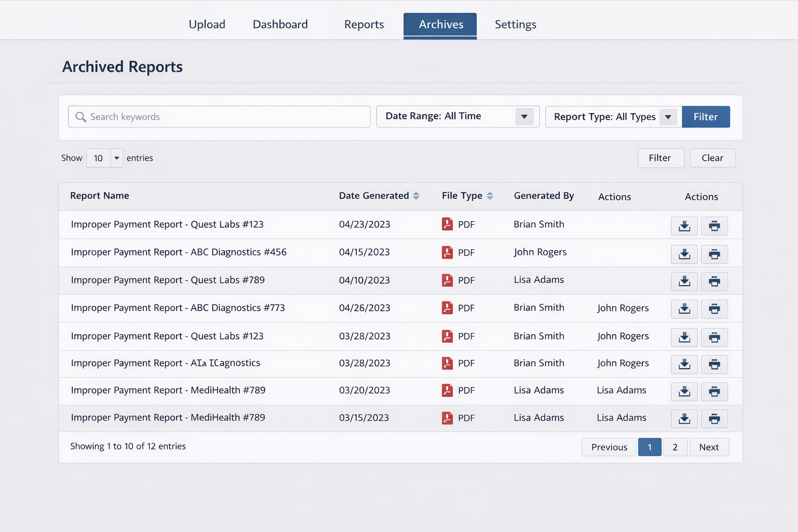
Task: Clear the applied filters
Action: [712, 158]
